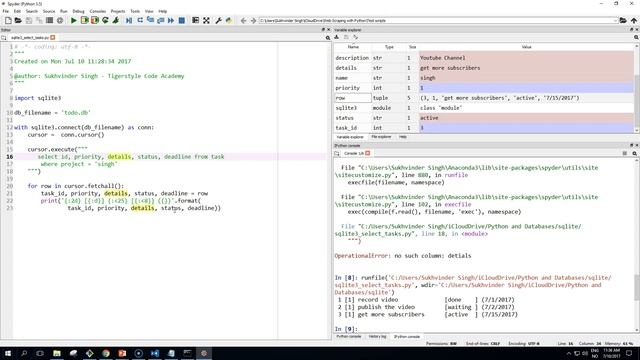640x360 pixels.
Task: Interrupt kernel stop icon in console
Action: tap(624, 153)
